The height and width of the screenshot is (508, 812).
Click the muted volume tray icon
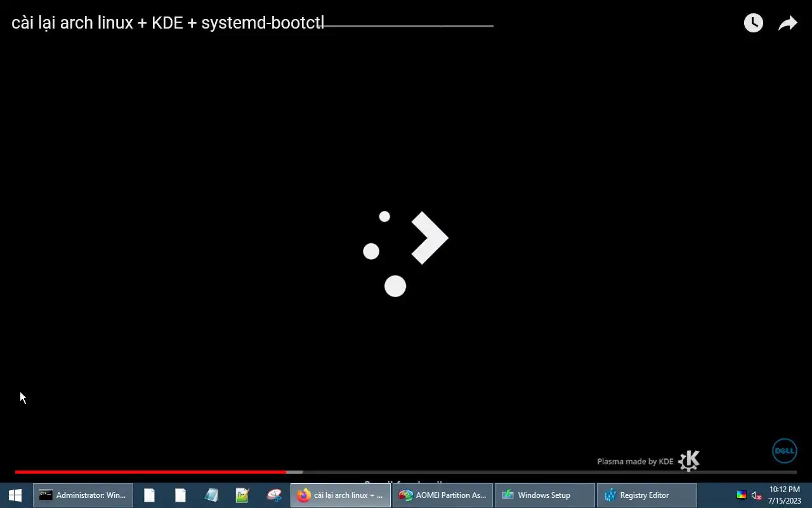(756, 495)
